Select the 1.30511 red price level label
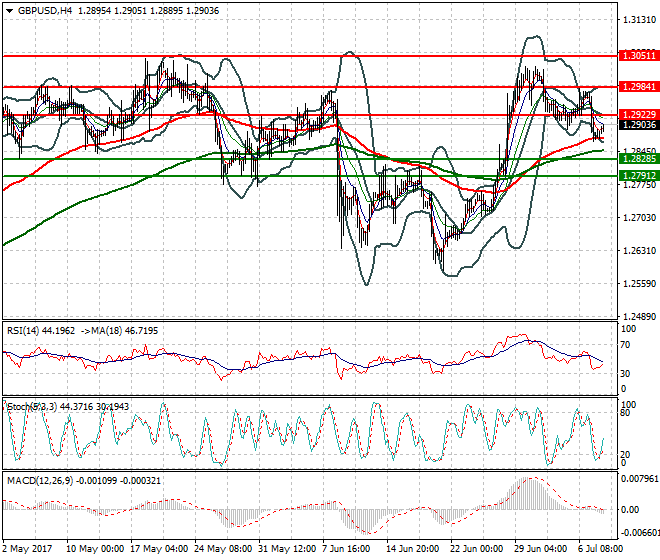Screen dimensions: 660x560 [639, 56]
